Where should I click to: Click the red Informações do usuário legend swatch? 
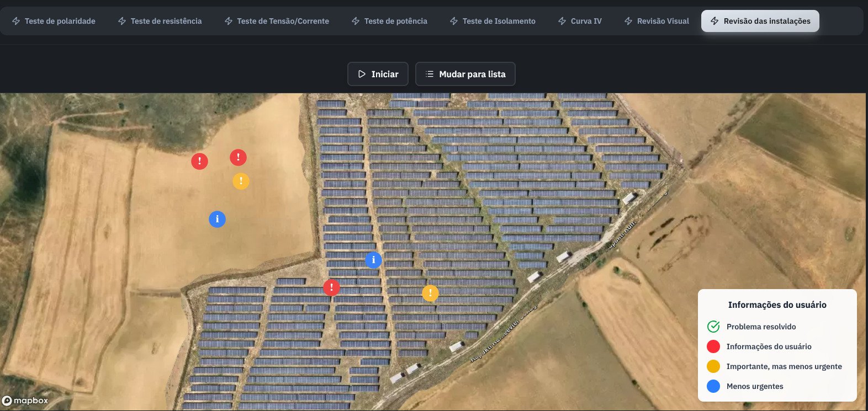click(x=713, y=346)
